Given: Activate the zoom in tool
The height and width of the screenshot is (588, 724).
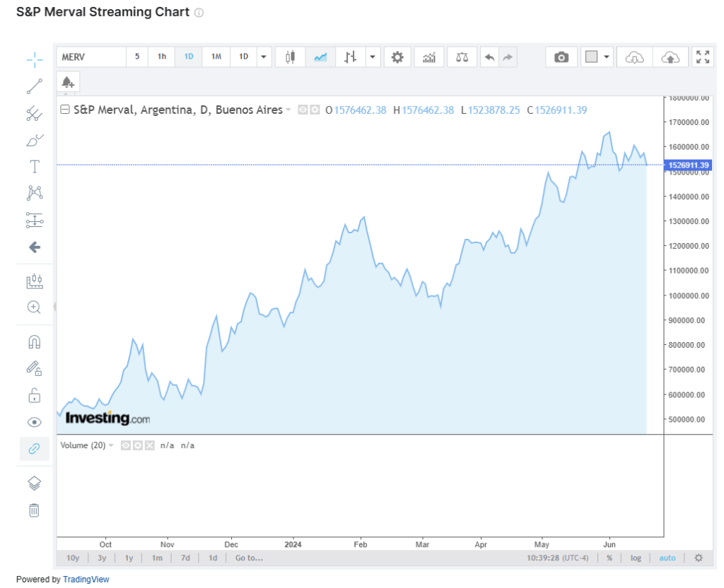Looking at the screenshot, I should click(x=34, y=307).
